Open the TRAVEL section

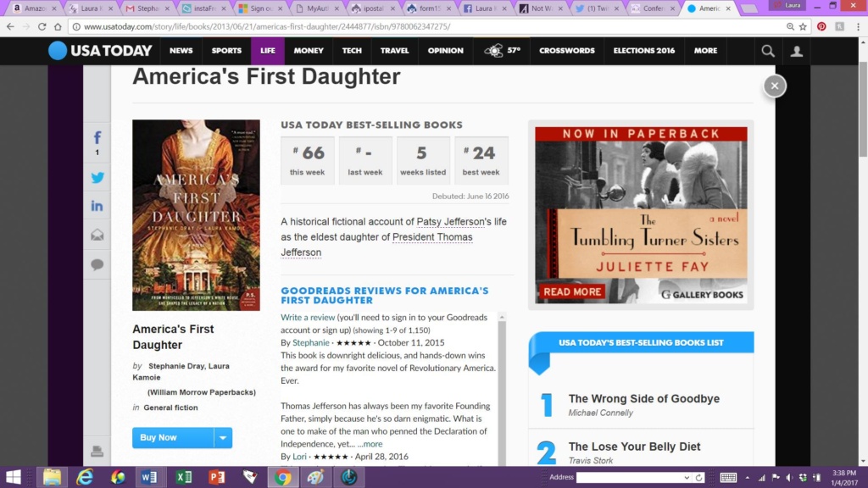(394, 50)
